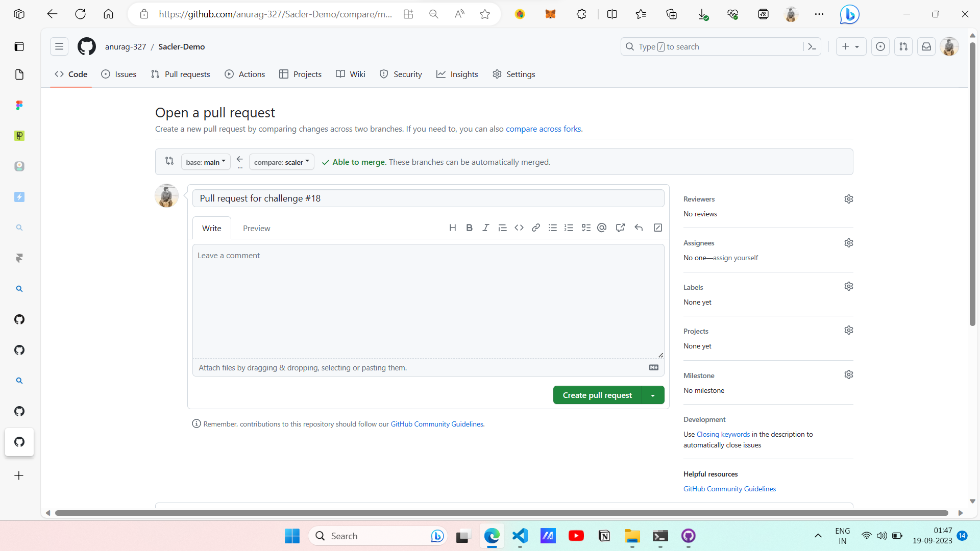This screenshot has height=551, width=980.
Task: Follow the compare across forks link
Action: click(543, 129)
